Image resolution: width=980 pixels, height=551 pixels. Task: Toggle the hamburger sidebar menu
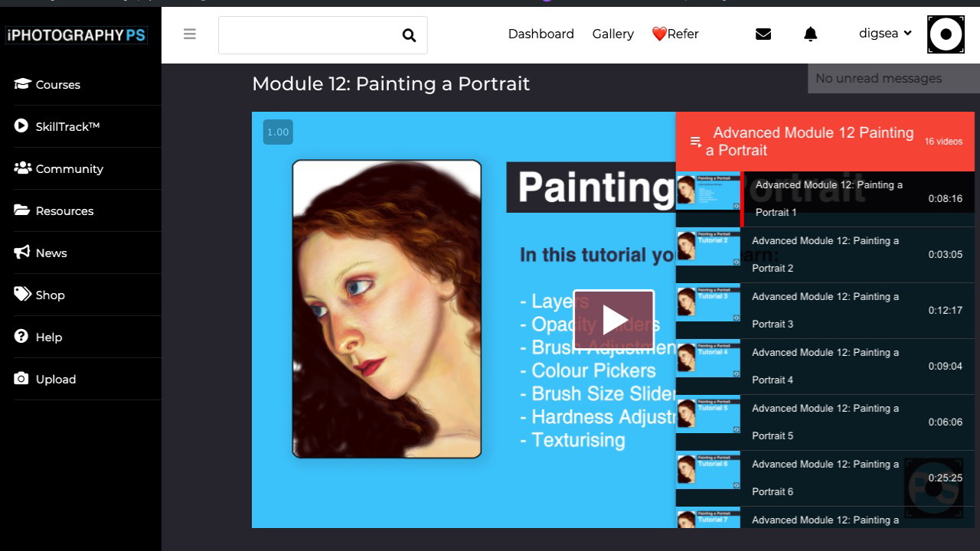[x=190, y=34]
